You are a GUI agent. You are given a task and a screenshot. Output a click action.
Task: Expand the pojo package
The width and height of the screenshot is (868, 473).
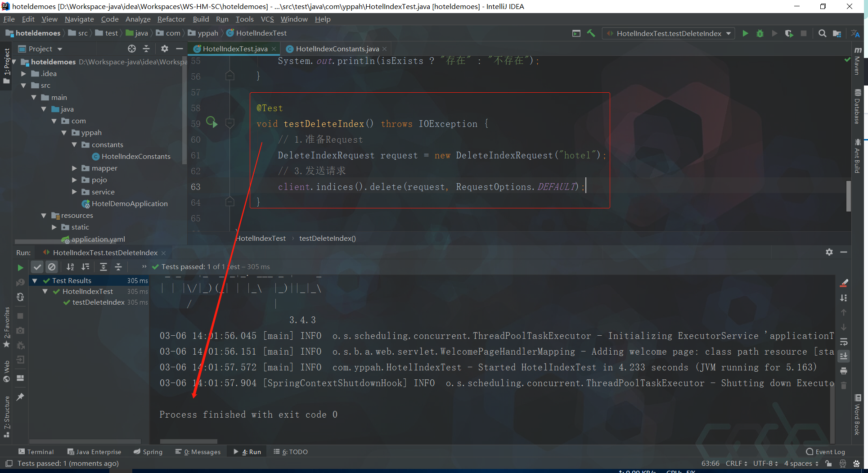(x=74, y=180)
